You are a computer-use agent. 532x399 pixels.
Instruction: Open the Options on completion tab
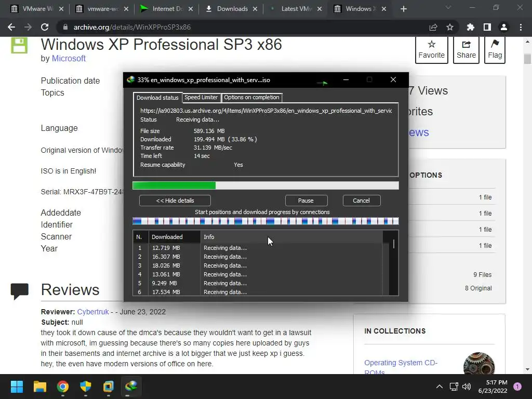pyautogui.click(x=251, y=97)
